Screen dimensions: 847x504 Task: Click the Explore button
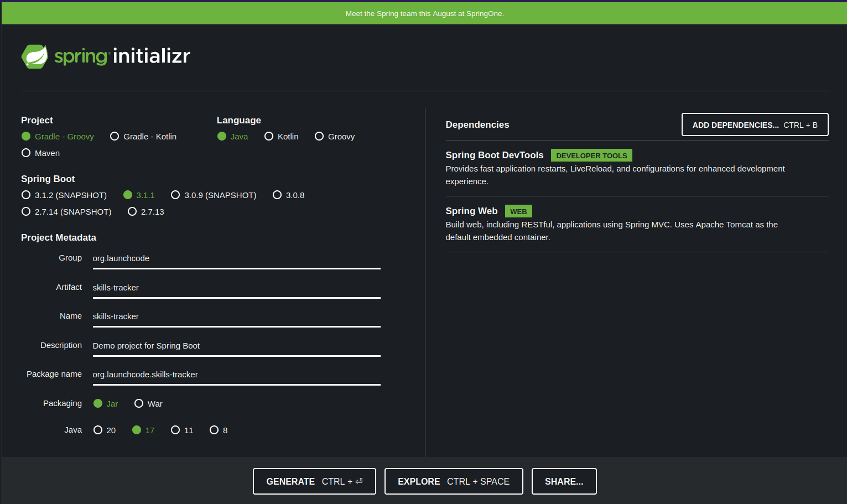pos(454,481)
